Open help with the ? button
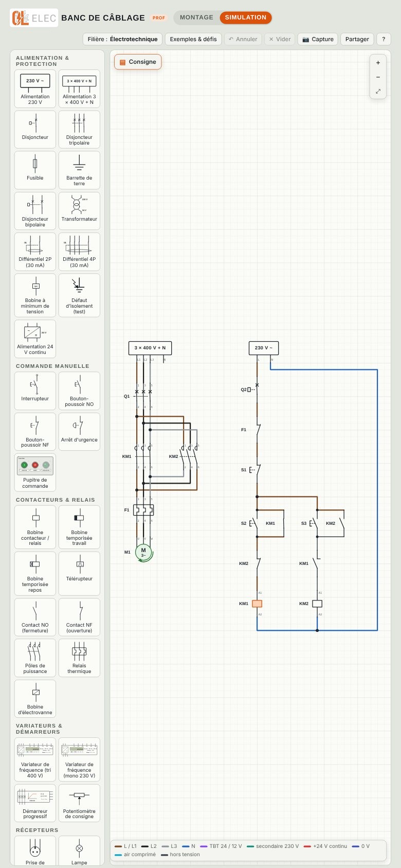Screen dimensions: 401x868 (384, 39)
